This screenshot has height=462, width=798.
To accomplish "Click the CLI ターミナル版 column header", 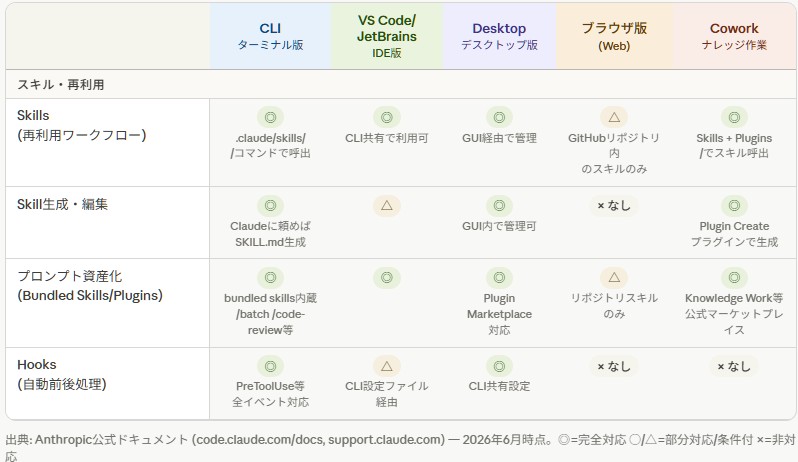I will (270, 36).
